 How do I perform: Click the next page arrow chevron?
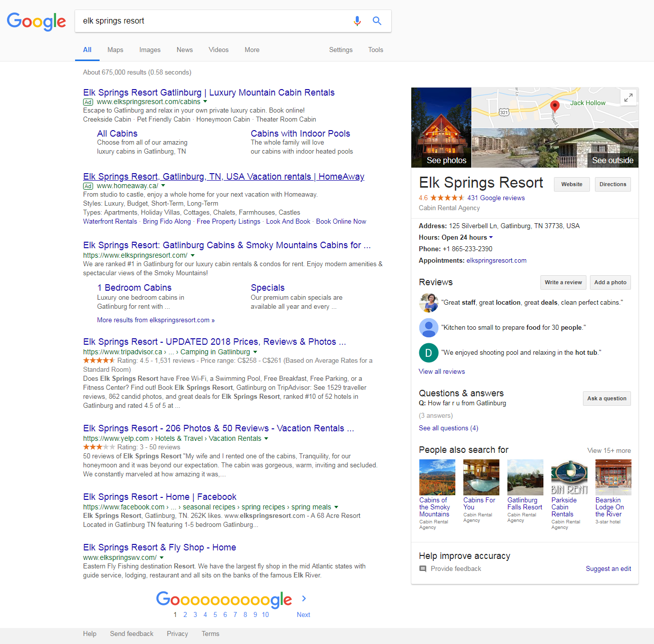tap(304, 598)
